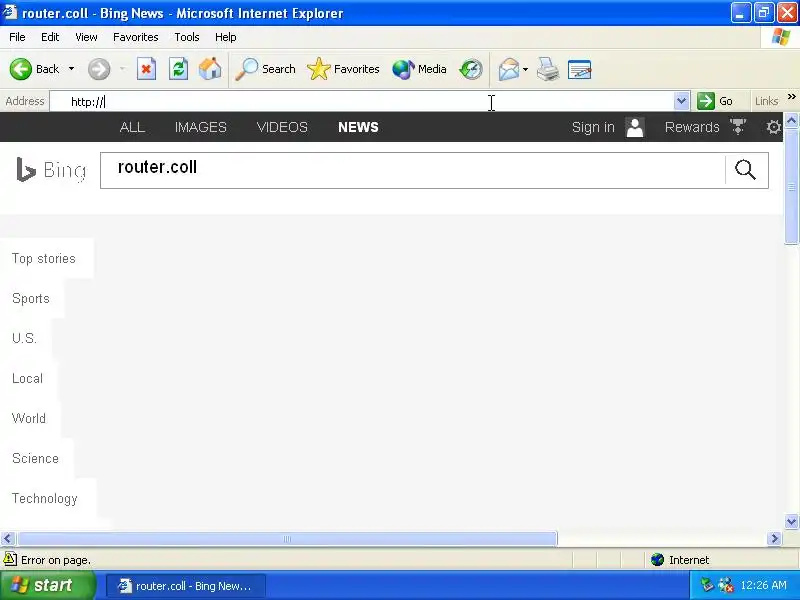Click the horizontal scrollbar left arrow

click(8, 538)
